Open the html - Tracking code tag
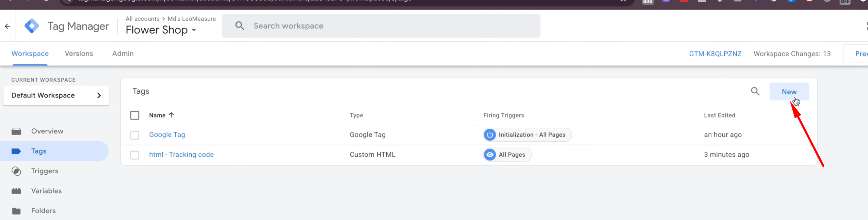 [x=181, y=155]
